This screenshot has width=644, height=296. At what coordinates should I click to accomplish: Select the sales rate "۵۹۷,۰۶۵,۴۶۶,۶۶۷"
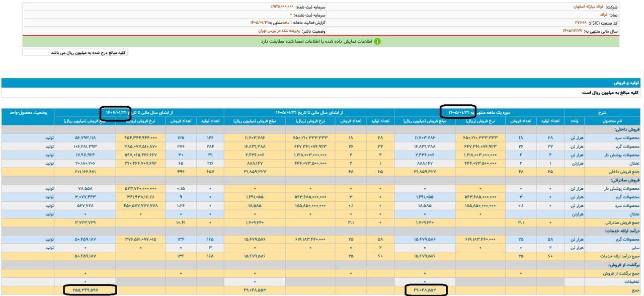pyautogui.click(x=140, y=155)
